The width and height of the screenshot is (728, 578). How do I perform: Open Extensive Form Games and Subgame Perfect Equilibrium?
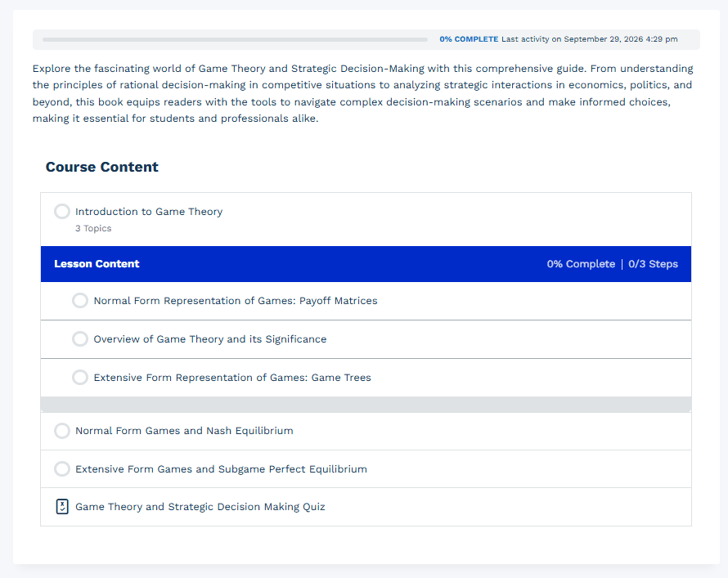221,469
